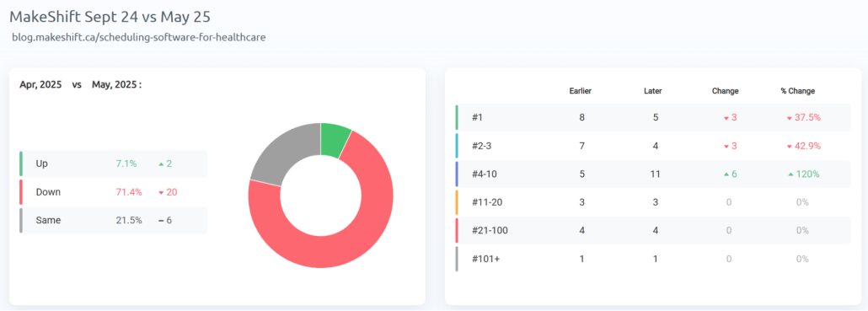This screenshot has height=311, width=868.
Task: Click the 71.4% Down percentage
Action: point(128,192)
